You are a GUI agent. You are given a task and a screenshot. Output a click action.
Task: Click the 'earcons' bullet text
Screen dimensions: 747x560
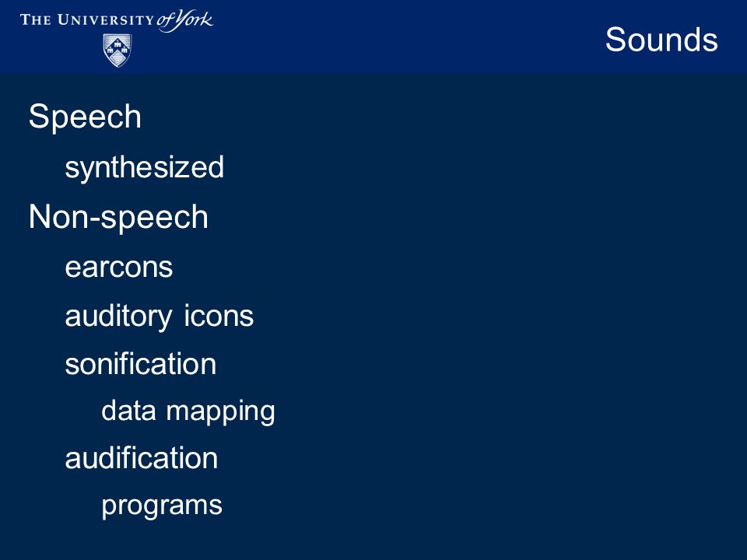point(118,268)
